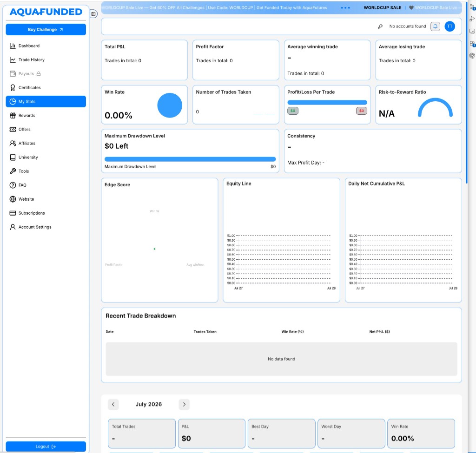This screenshot has width=476, height=453.
Task: Click the Subscriptions card icon
Action: [x=13, y=213]
